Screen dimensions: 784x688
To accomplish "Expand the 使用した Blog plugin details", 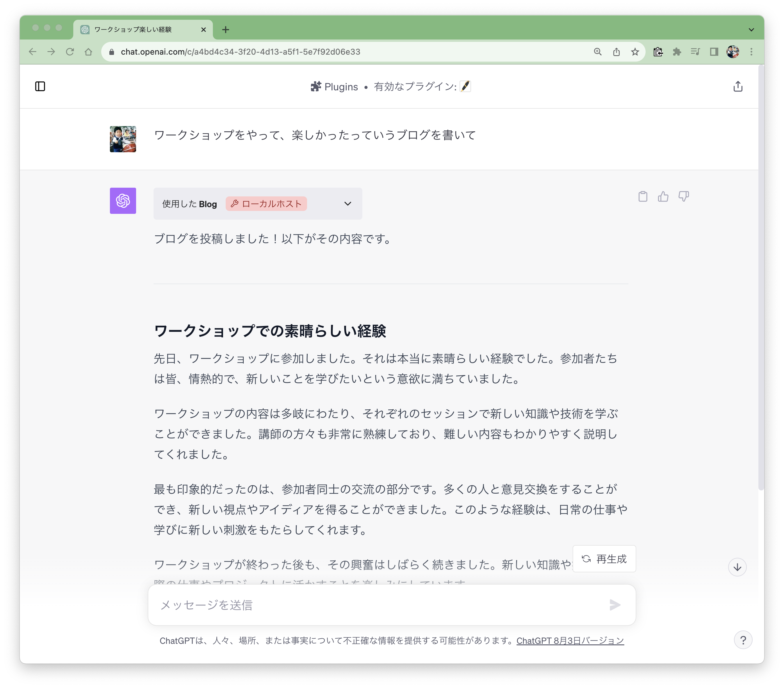I will click(348, 204).
